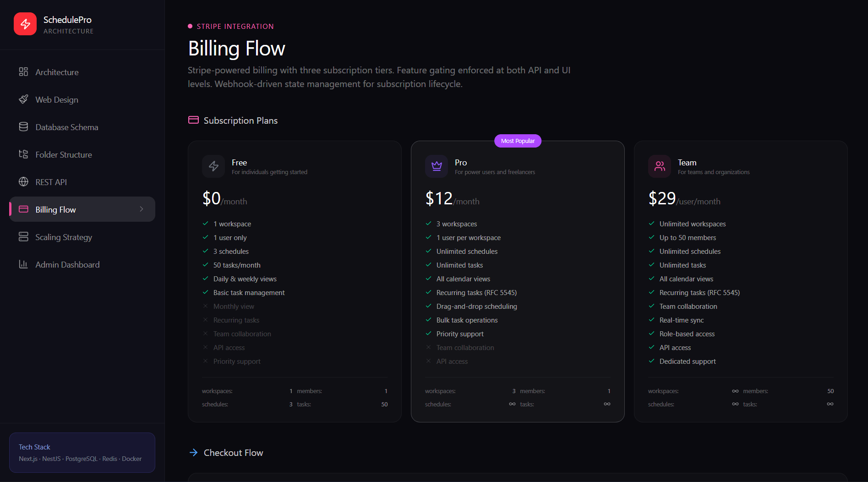Click the crown icon on the Pro plan
The height and width of the screenshot is (482, 868).
[437, 166]
